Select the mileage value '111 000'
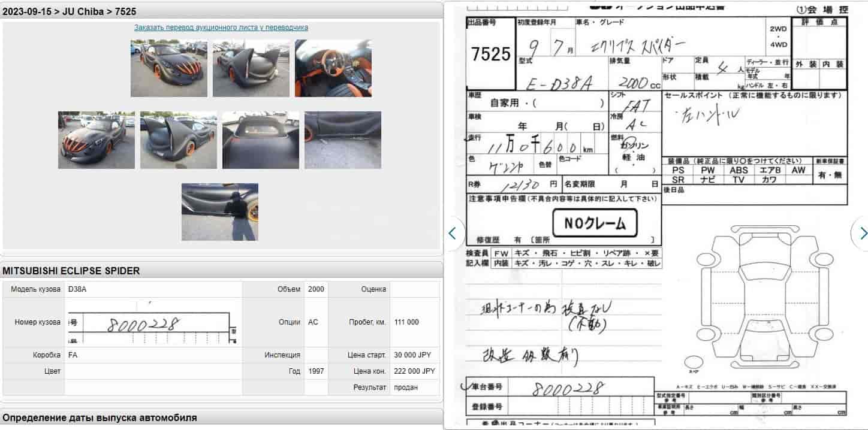This screenshot has height=430, width=868. pos(407,322)
